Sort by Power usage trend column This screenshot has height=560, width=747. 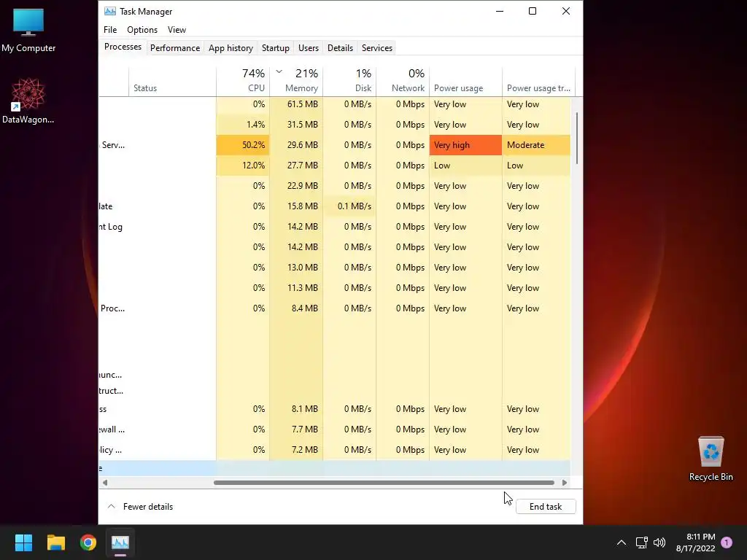(539, 82)
